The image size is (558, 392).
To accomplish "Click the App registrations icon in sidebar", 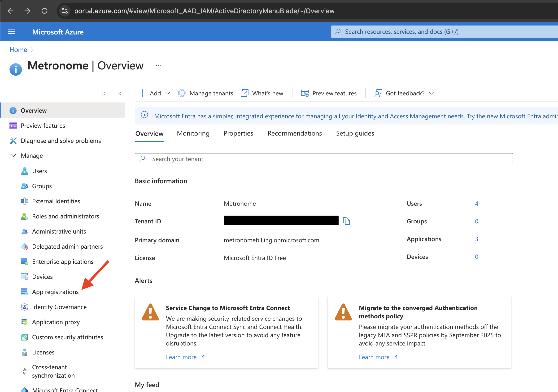I will pyautogui.click(x=24, y=291).
